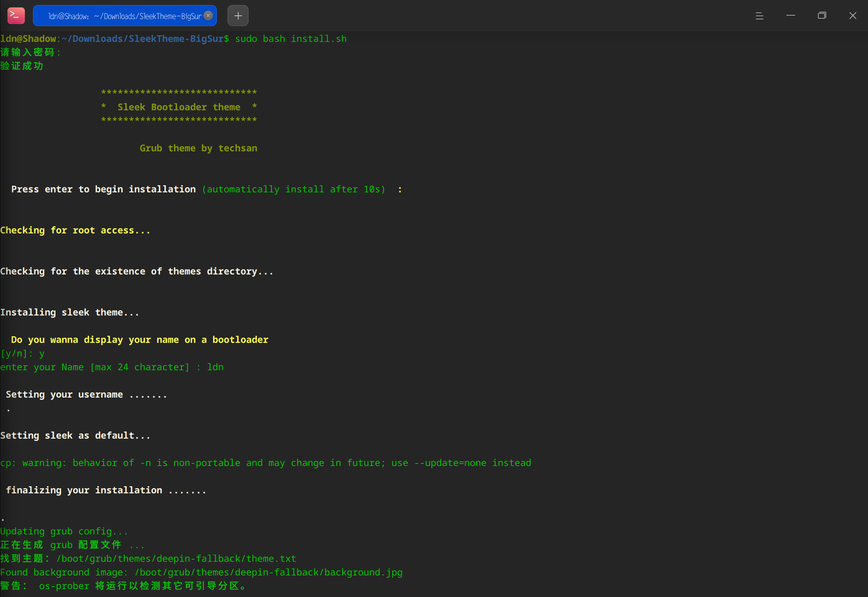Minimize the terminal window

pyautogui.click(x=791, y=16)
